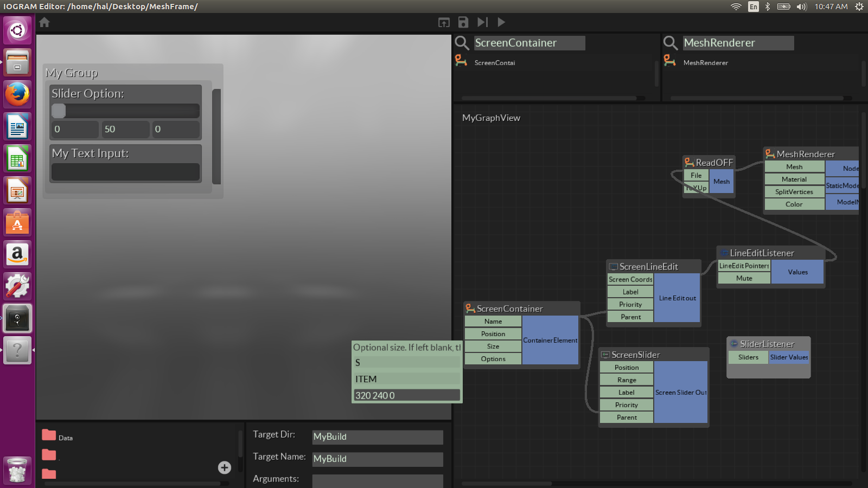Click the step-forward toolbar icon
868x488 pixels.
click(482, 22)
